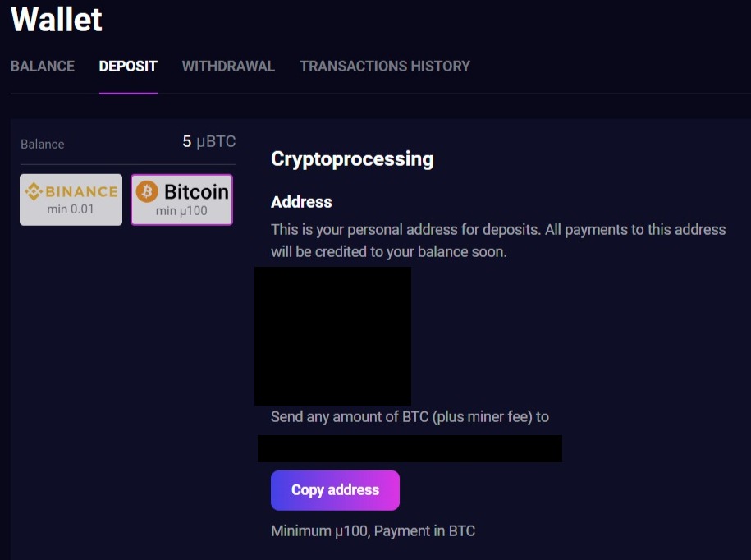Click the 'Minimum µ100, Payment in BTC' note

click(373, 530)
